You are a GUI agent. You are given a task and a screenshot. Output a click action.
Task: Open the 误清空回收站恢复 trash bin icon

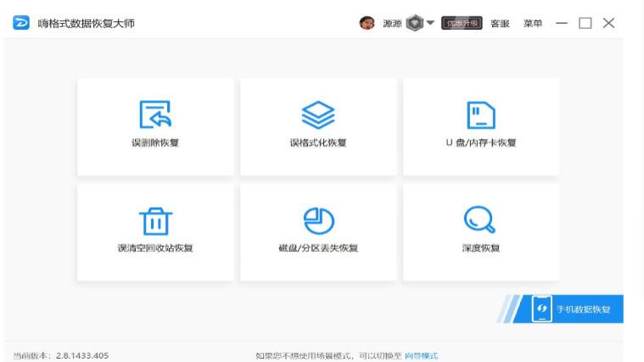(155, 220)
